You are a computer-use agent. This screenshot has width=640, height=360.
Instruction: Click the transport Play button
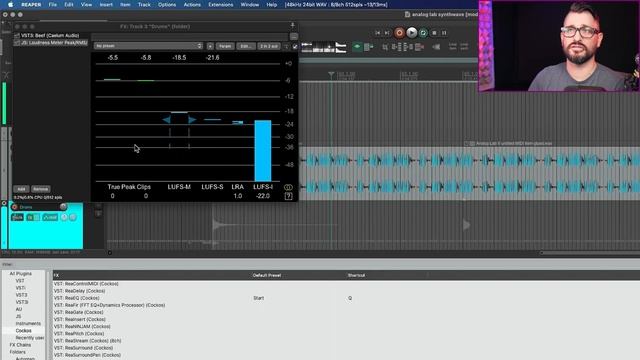click(x=411, y=33)
